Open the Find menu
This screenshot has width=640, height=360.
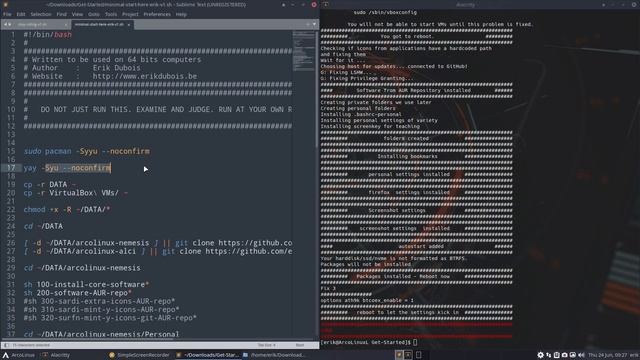coord(62,14)
